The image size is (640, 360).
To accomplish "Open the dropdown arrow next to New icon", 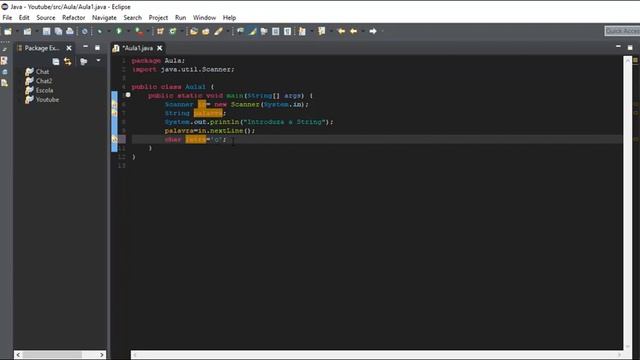I will 17,31.
